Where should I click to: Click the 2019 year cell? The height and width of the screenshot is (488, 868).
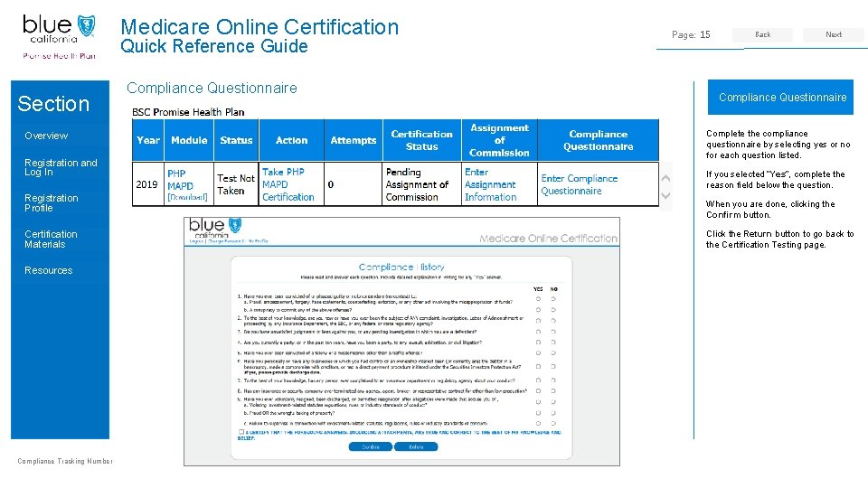(146, 184)
